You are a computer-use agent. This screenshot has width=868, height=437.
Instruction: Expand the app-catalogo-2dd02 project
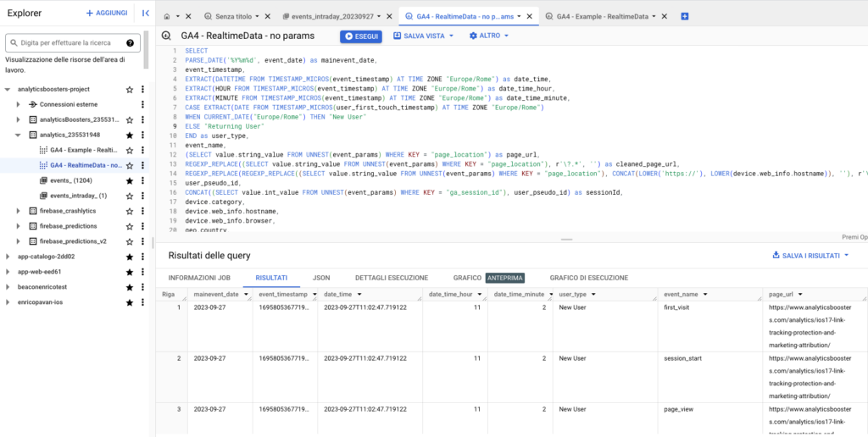(7, 257)
